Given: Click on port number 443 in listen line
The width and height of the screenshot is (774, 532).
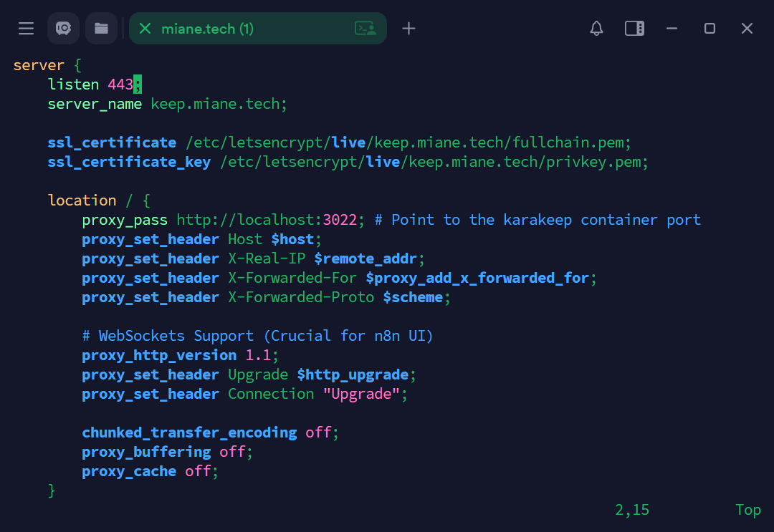Looking at the screenshot, I should 120,84.
